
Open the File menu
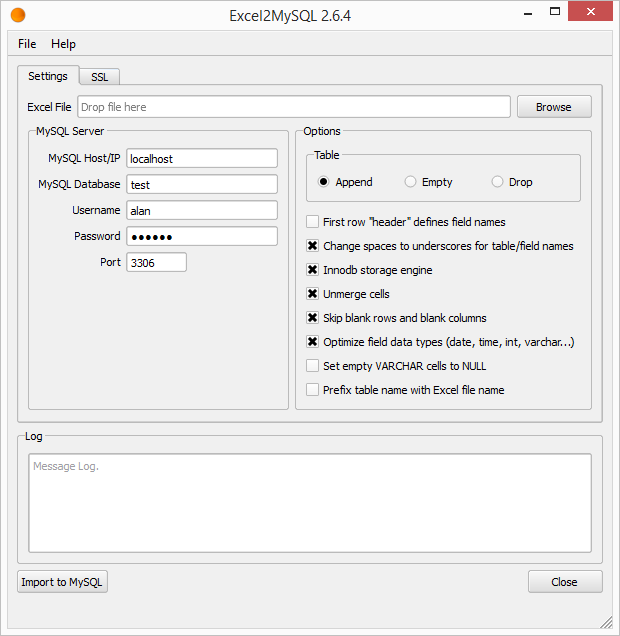tap(27, 44)
